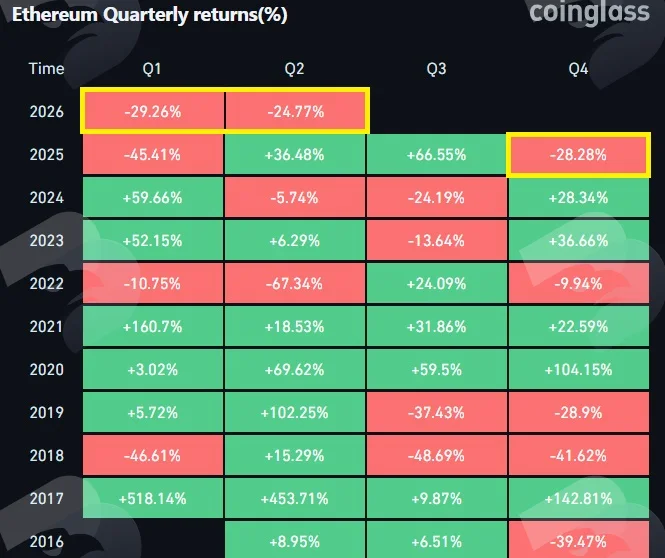Click the 2020 Q4 +104.15% cell
This screenshot has height=558, width=665.
pos(578,369)
